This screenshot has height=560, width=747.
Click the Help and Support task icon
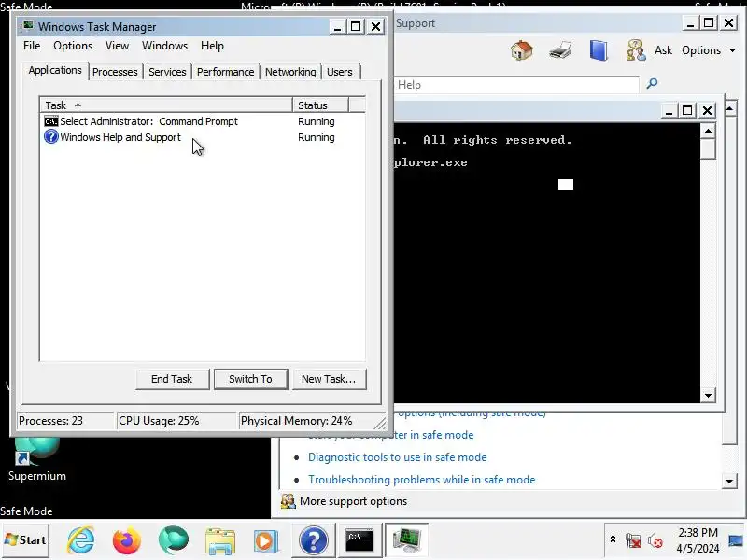point(51,137)
